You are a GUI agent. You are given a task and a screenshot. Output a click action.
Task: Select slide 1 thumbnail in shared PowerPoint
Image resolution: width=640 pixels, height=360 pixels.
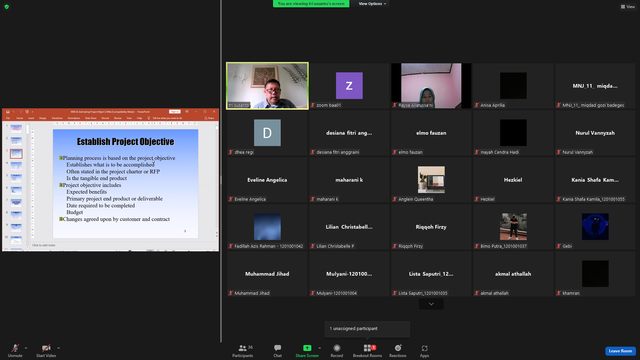(x=16, y=129)
